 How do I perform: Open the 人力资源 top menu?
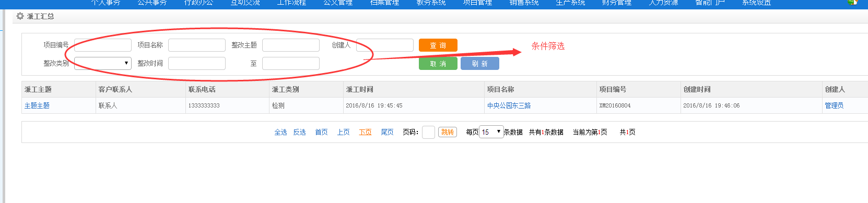pyautogui.click(x=663, y=3)
